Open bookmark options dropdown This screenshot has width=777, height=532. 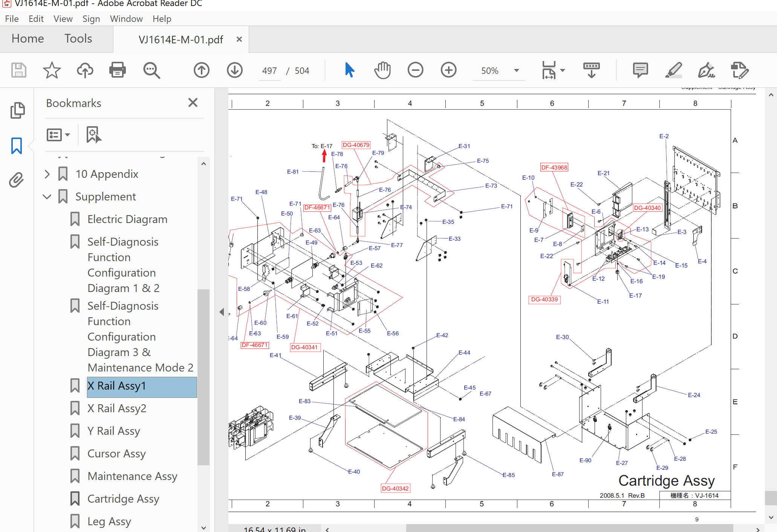(x=58, y=135)
